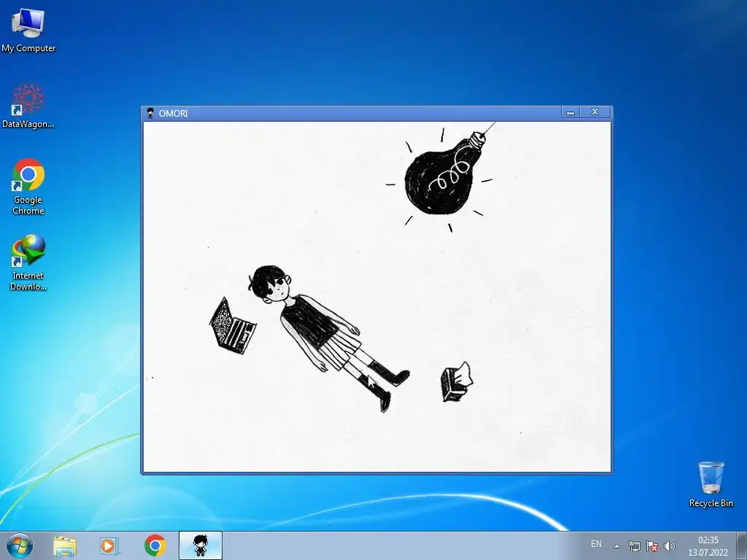The width and height of the screenshot is (747, 560).
Task: Open the network tray icon
Action: click(x=634, y=546)
